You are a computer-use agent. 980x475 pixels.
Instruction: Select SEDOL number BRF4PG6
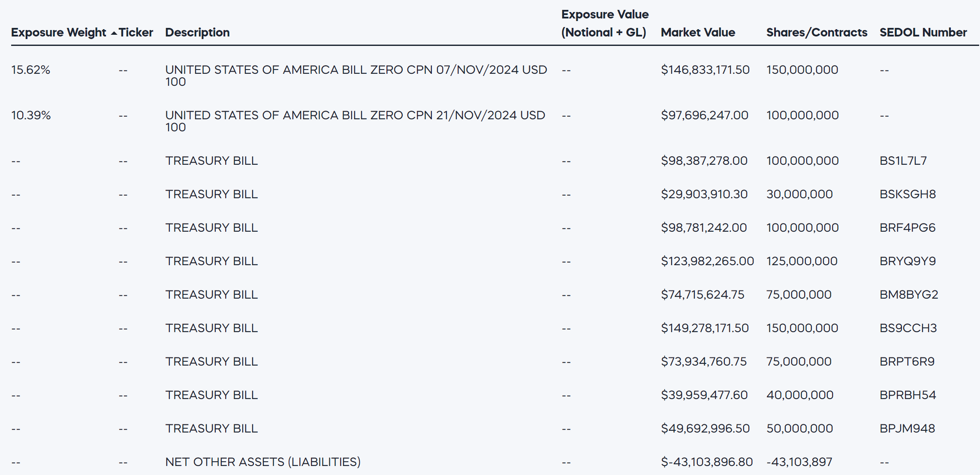click(x=908, y=228)
